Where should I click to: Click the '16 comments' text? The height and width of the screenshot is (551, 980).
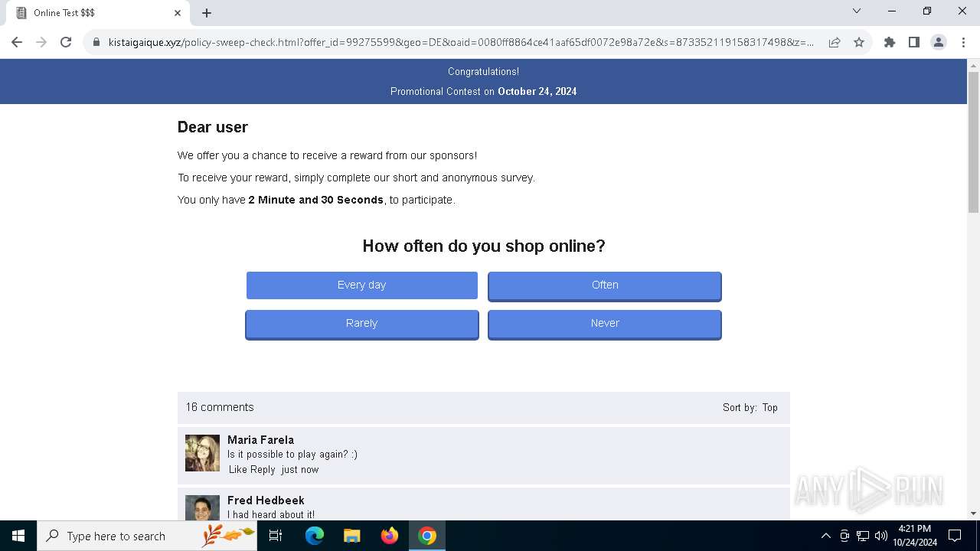coord(220,407)
